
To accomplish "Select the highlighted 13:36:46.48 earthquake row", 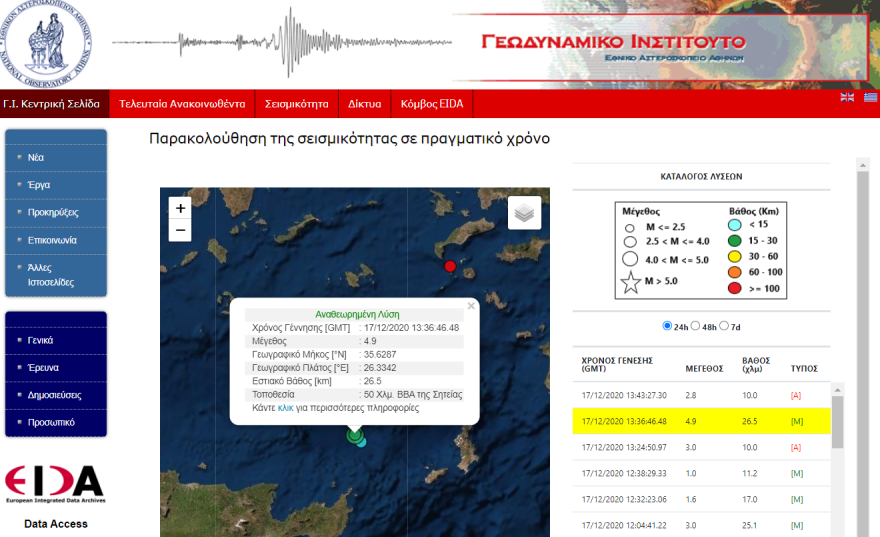I will (701, 421).
